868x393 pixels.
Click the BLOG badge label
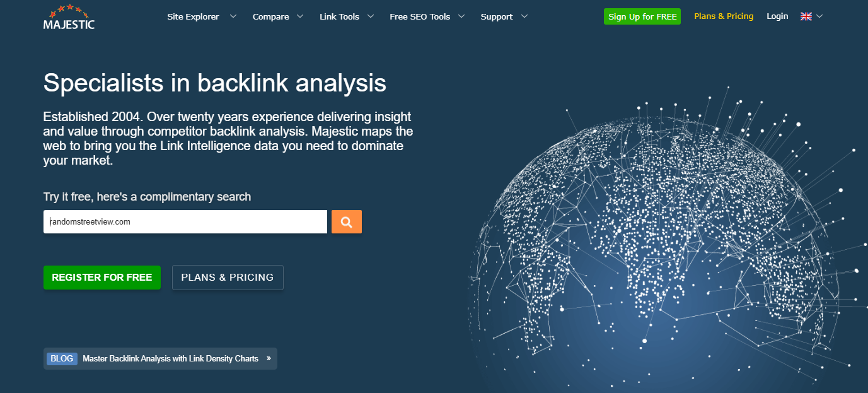pyautogui.click(x=62, y=358)
